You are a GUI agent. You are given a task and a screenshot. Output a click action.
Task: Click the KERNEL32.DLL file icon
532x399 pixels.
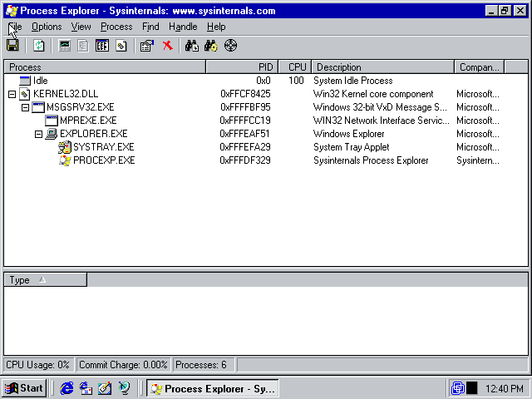24,94
